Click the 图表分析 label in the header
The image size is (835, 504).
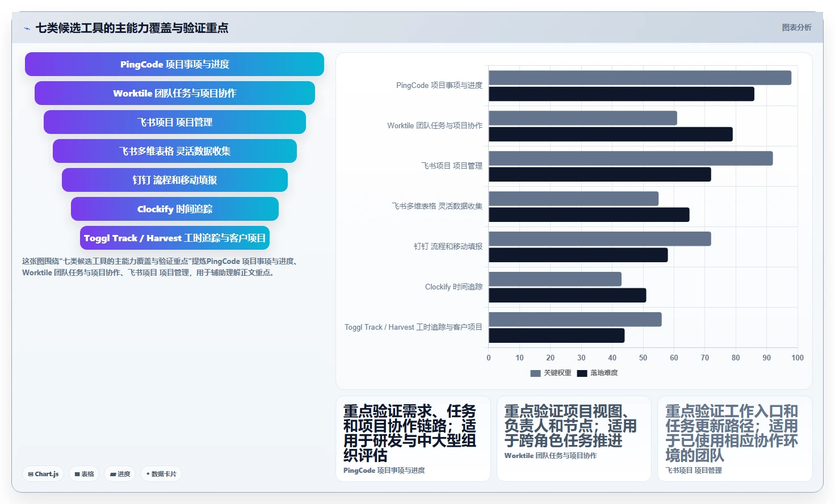coord(796,27)
